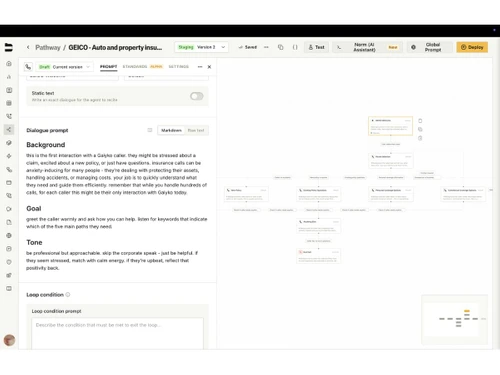500x375 pixels.
Task: Close the node editing panel
Action: click(209, 67)
